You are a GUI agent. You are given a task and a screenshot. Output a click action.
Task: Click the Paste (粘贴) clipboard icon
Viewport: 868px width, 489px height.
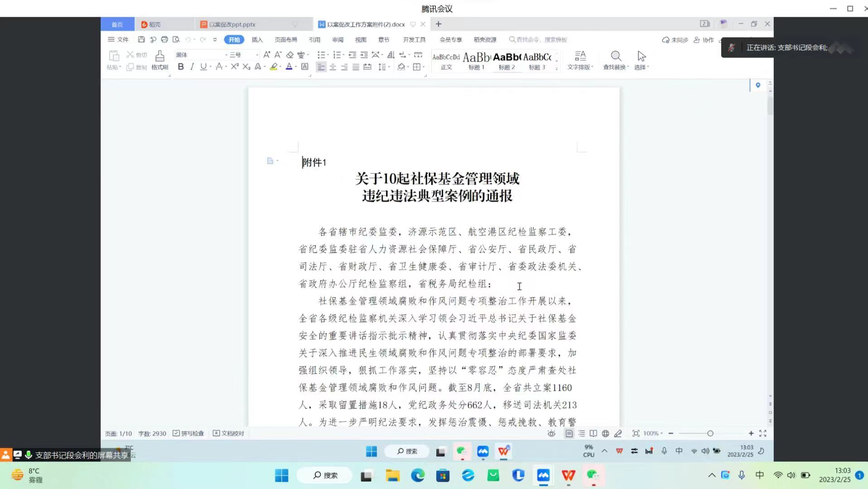click(x=114, y=56)
